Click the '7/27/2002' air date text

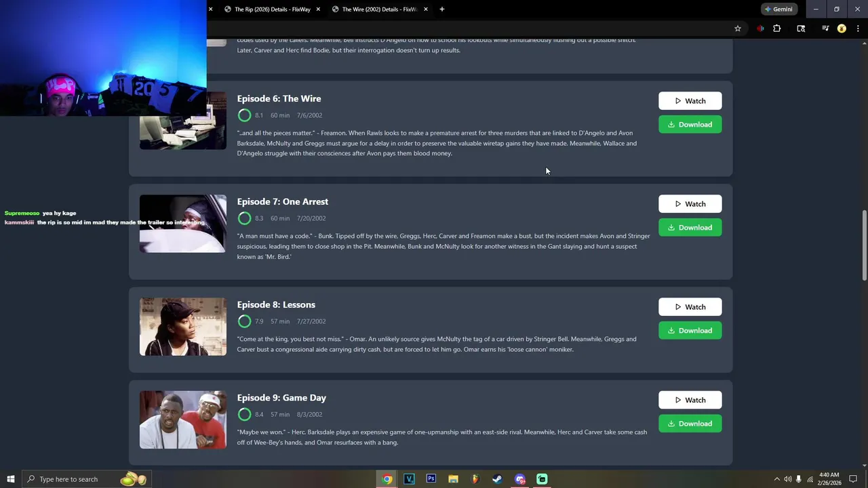pos(311,321)
